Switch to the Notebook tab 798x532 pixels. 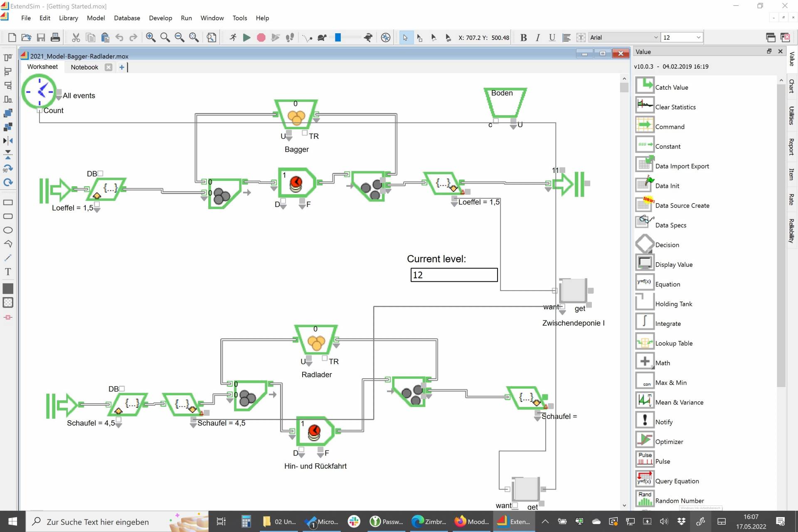click(84, 67)
